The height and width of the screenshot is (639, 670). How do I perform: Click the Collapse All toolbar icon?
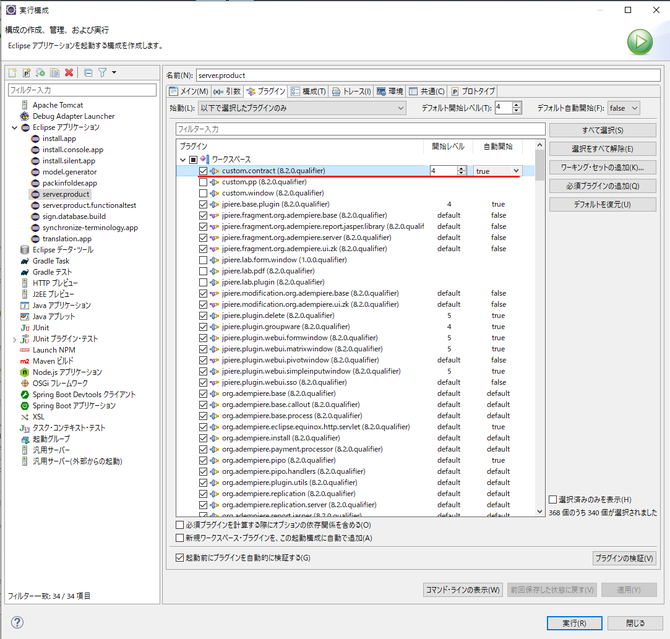click(x=88, y=73)
